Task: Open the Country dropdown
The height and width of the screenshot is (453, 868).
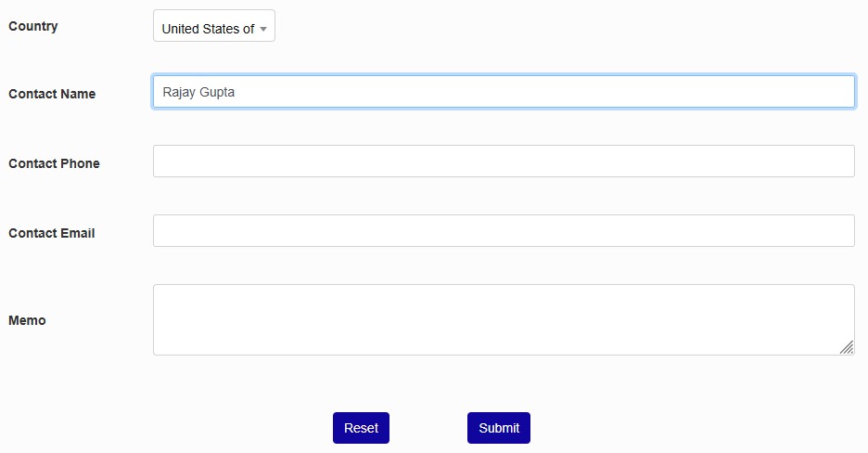Action: coord(213,27)
